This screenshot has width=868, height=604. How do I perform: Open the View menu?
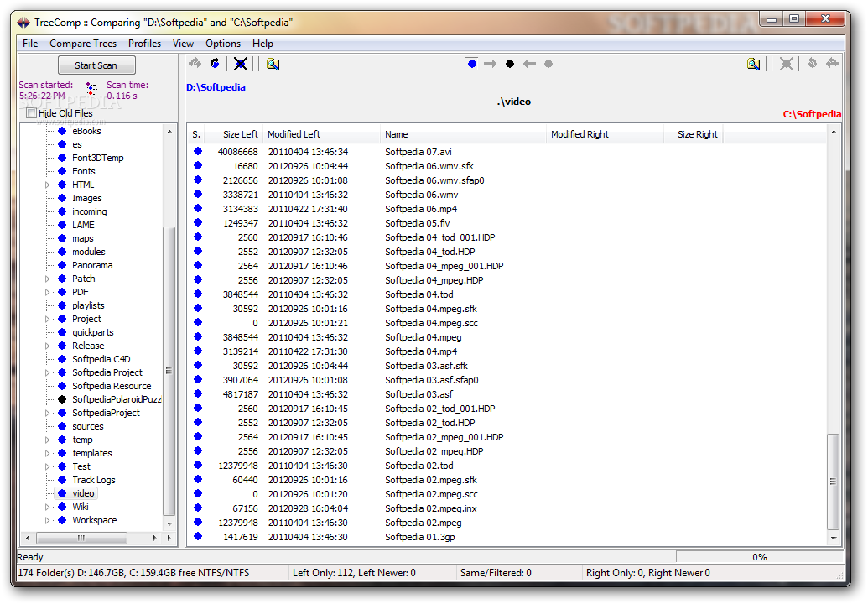coord(183,43)
